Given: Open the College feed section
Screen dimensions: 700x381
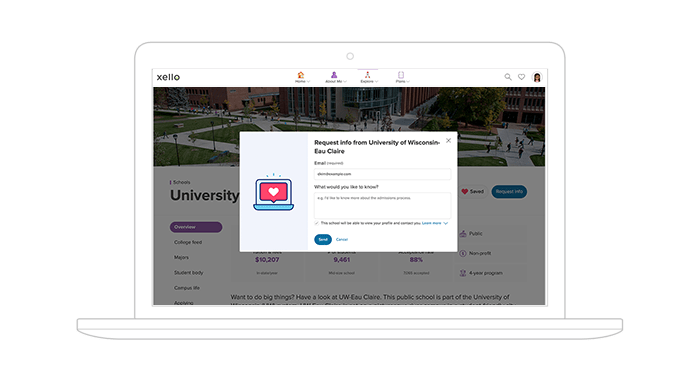Looking at the screenshot, I should [x=188, y=242].
